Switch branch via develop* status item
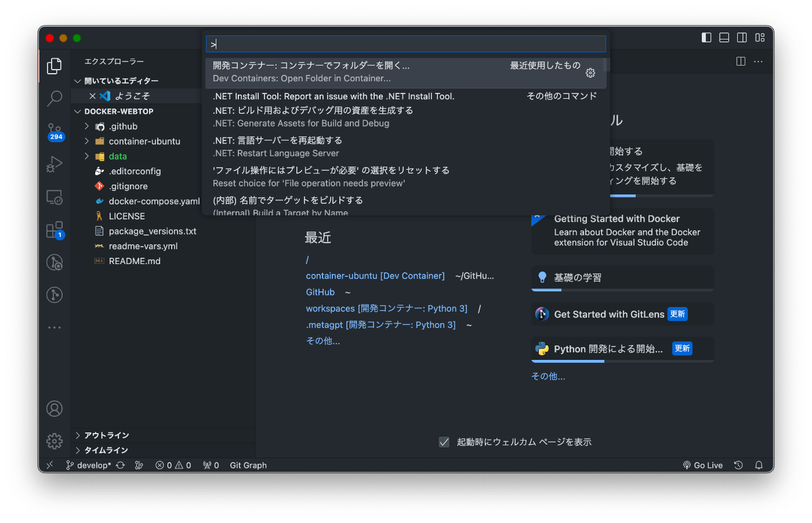 [x=88, y=465]
